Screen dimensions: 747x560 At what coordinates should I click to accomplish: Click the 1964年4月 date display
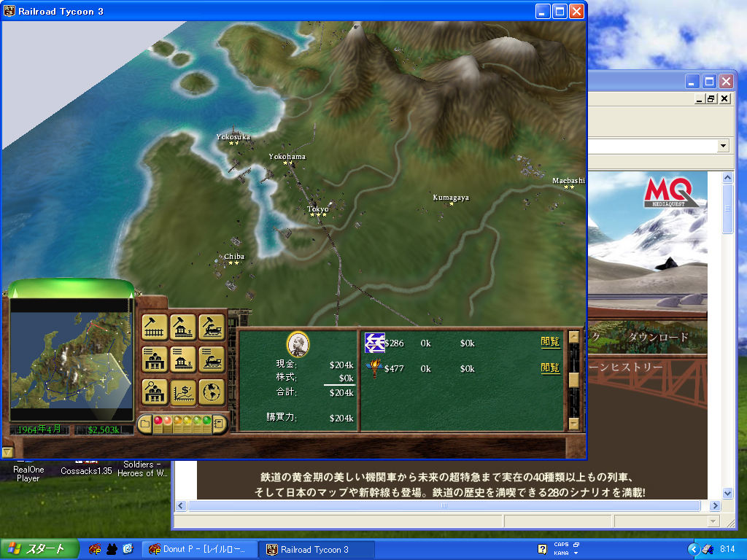tap(39, 429)
